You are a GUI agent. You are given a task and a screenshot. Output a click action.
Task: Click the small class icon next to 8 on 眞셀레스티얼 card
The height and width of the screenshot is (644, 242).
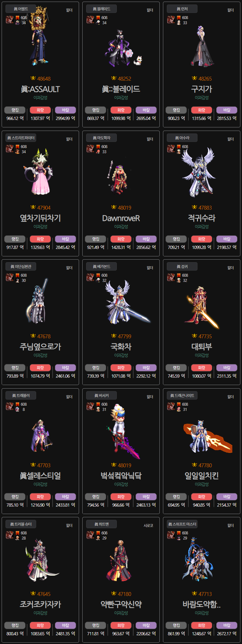(17, 409)
